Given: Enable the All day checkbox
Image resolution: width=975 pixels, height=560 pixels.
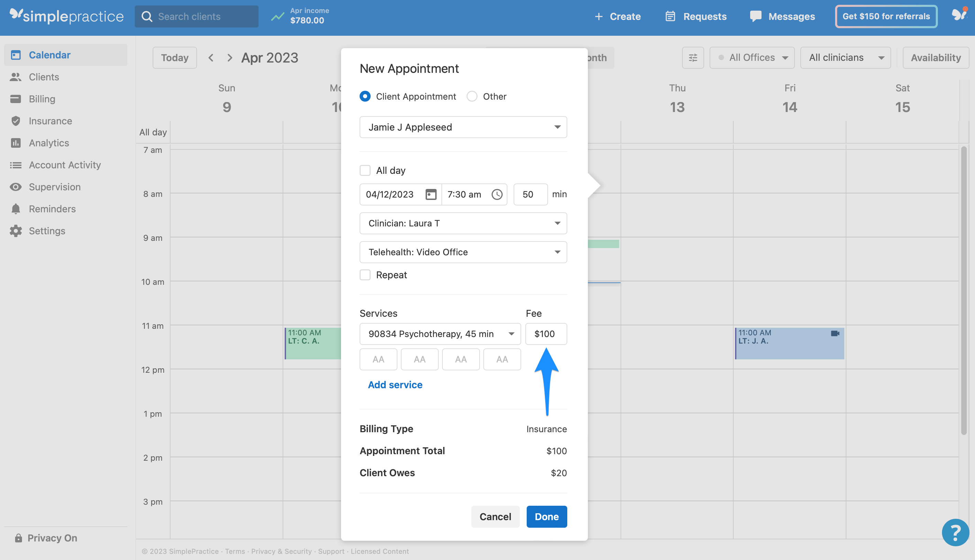Looking at the screenshot, I should [365, 170].
